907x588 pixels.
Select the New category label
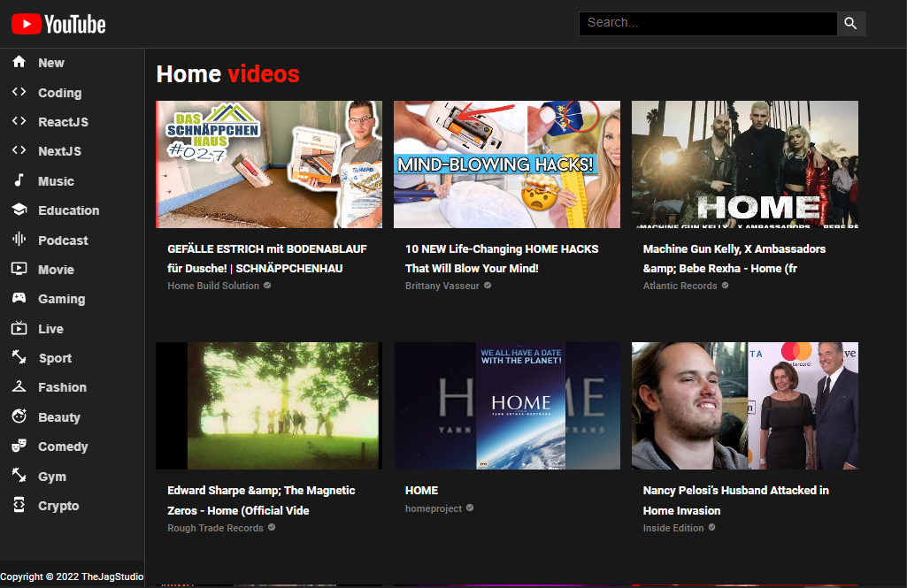point(51,63)
